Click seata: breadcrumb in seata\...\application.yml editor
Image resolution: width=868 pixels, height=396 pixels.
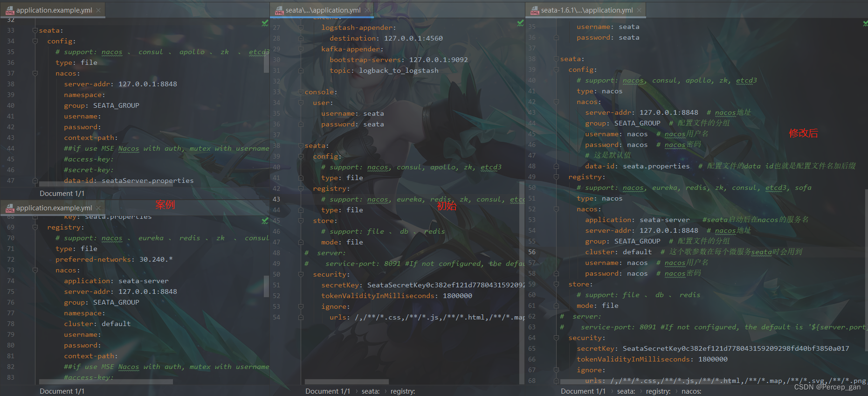point(371,391)
